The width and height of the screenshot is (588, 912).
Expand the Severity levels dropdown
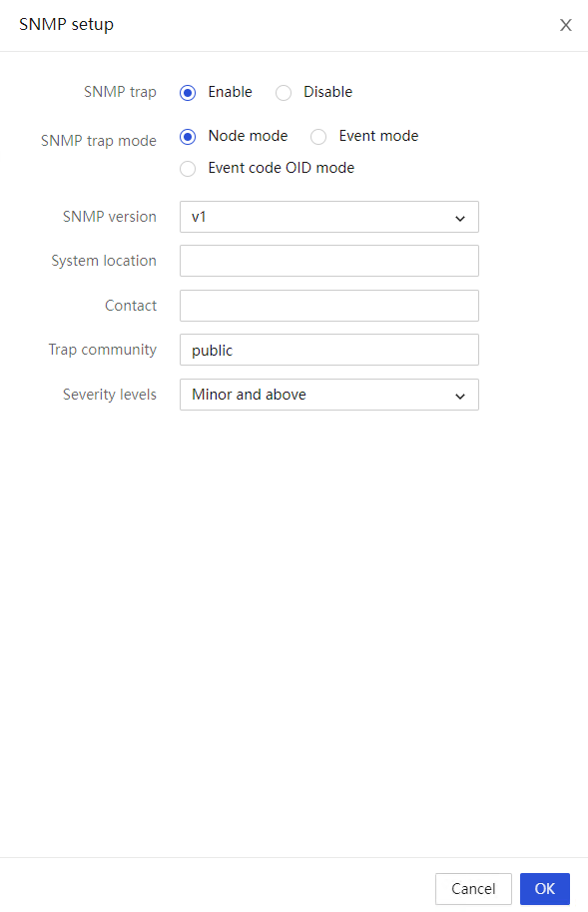pos(328,395)
